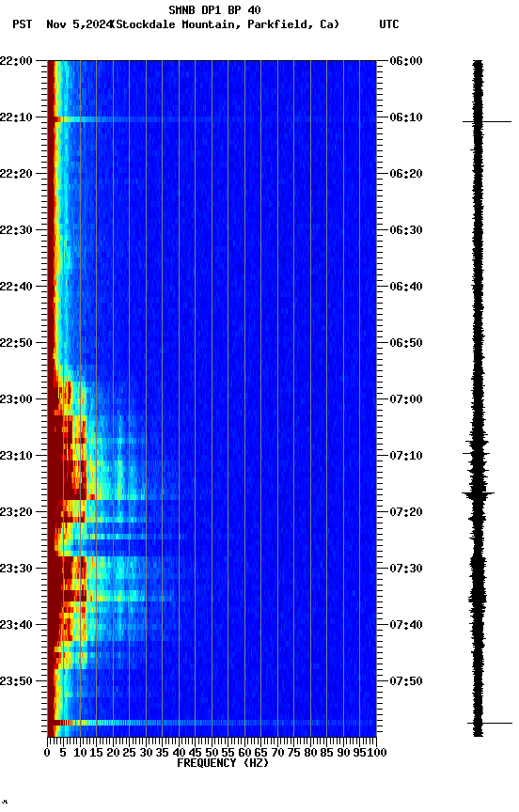Click the UTC time label 07:30

pos(405,569)
